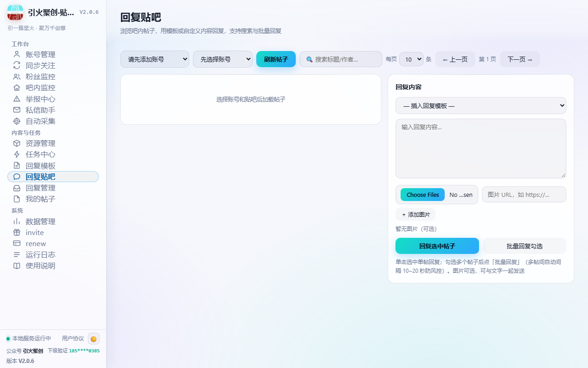588x368 pixels.
Task: Toggle the sun theme button
Action: coord(94,339)
